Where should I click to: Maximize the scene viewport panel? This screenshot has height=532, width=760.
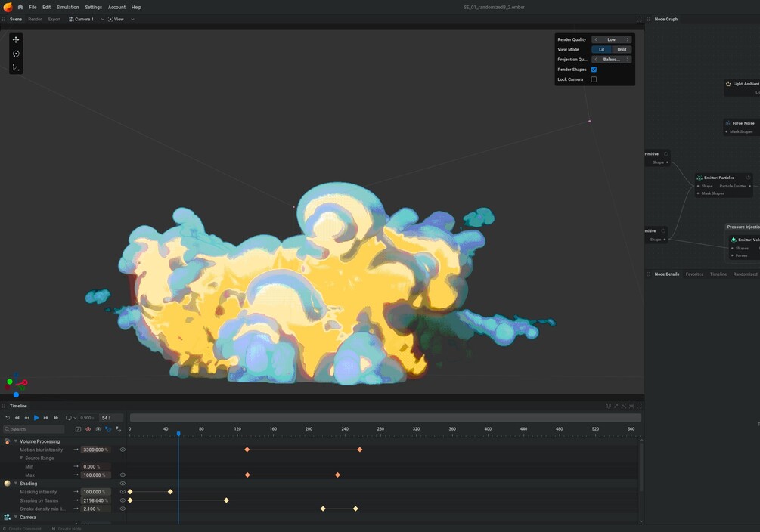[639, 20]
